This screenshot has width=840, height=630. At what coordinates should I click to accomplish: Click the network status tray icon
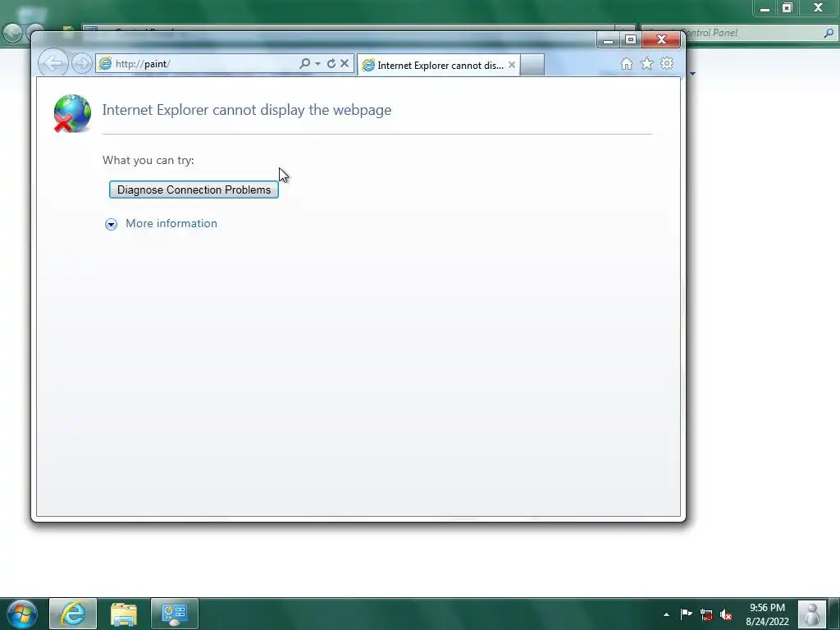[706, 614]
